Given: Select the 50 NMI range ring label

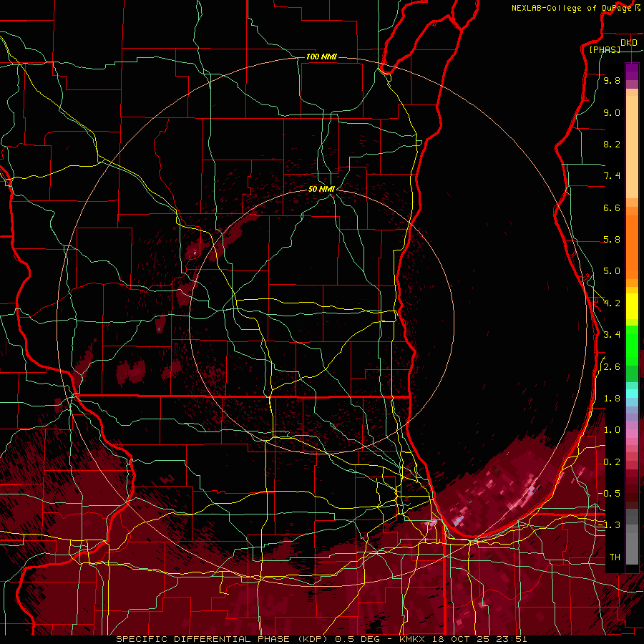Looking at the screenshot, I should 321,189.
